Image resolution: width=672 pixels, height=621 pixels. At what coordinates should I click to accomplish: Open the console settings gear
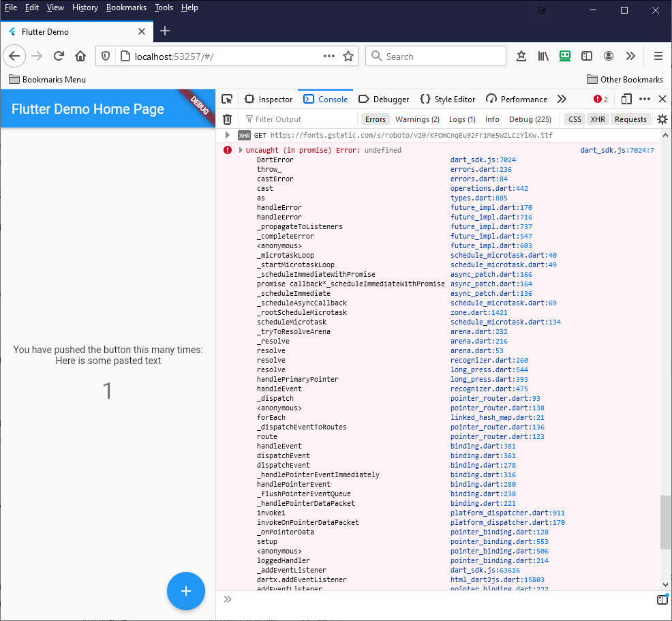point(662,119)
